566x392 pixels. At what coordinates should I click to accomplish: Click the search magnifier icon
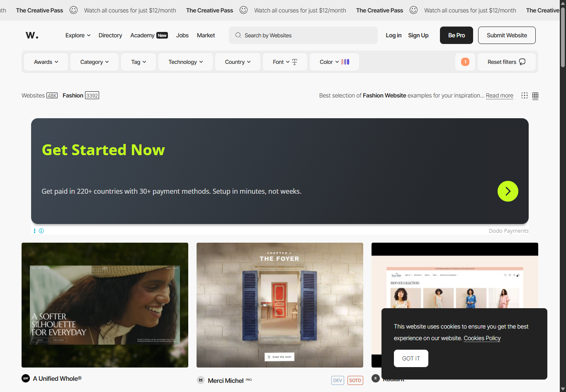point(238,35)
